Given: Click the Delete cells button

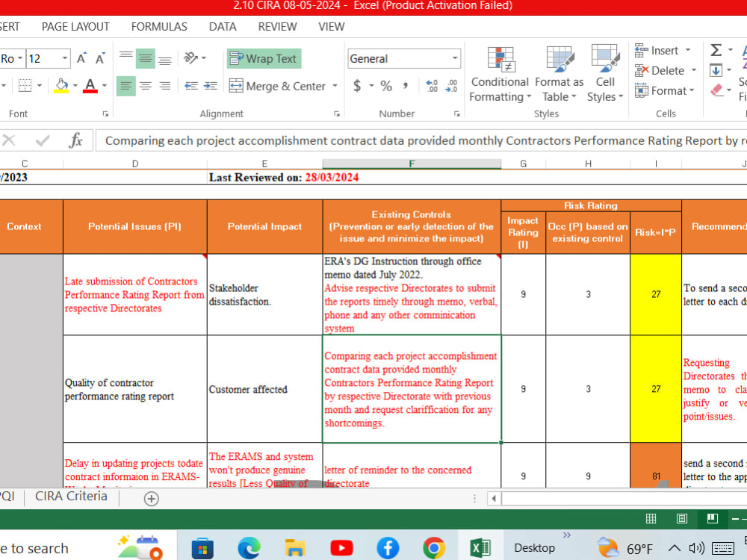Looking at the screenshot, I should coord(660,70).
